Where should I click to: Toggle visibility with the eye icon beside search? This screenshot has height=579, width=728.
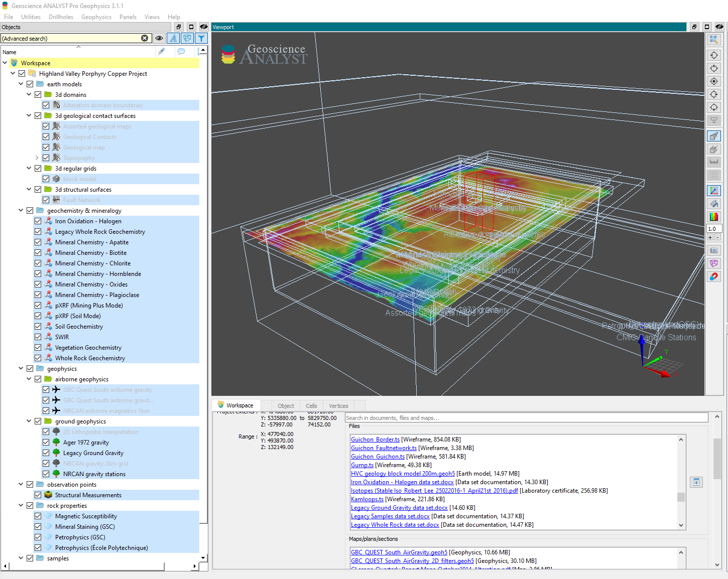click(159, 38)
